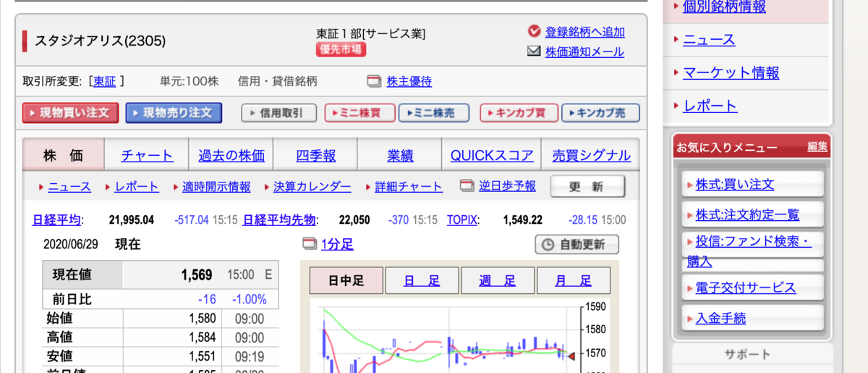Open 投信:ファンド検索・購入 favorite link
Viewport: 868px width, 373px height.
click(x=749, y=251)
